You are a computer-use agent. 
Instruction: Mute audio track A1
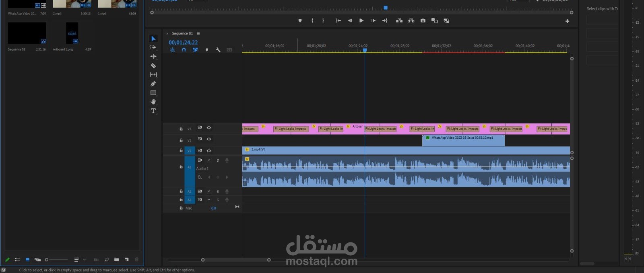(x=209, y=160)
